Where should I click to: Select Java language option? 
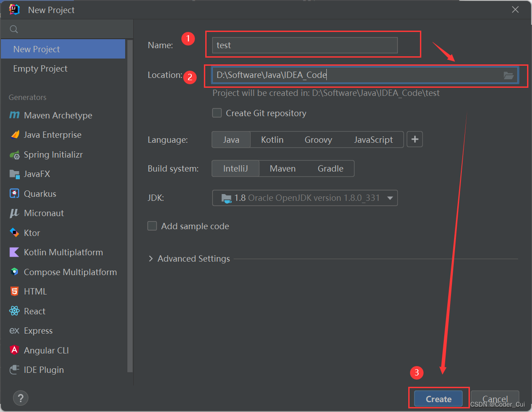[231, 140]
